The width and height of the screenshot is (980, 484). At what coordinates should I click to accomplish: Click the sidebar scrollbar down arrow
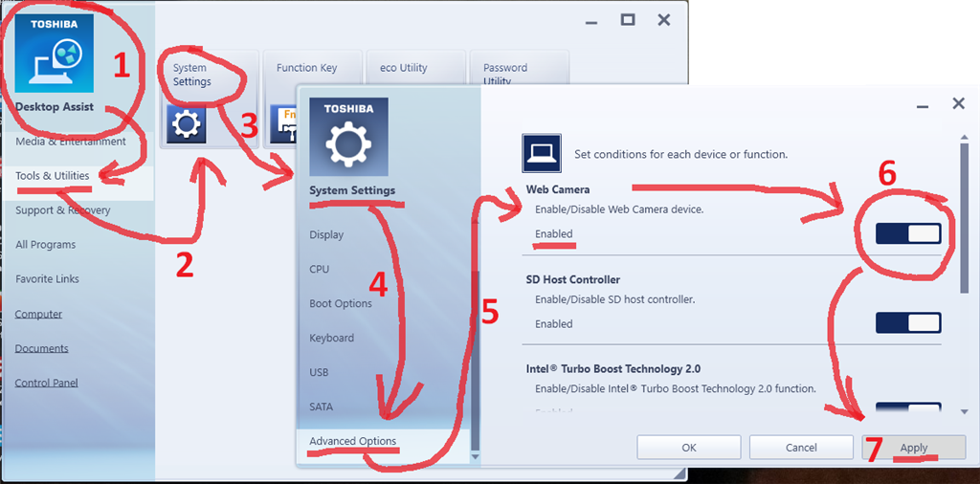(x=475, y=456)
